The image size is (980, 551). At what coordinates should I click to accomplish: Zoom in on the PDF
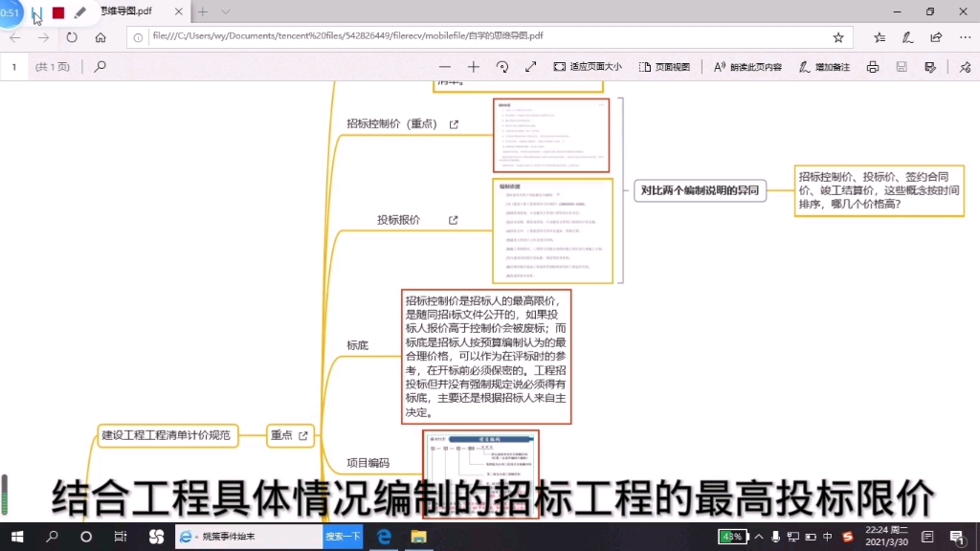coord(473,67)
